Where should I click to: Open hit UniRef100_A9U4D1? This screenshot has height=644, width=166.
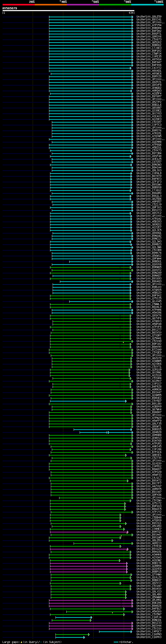[x=149, y=71]
